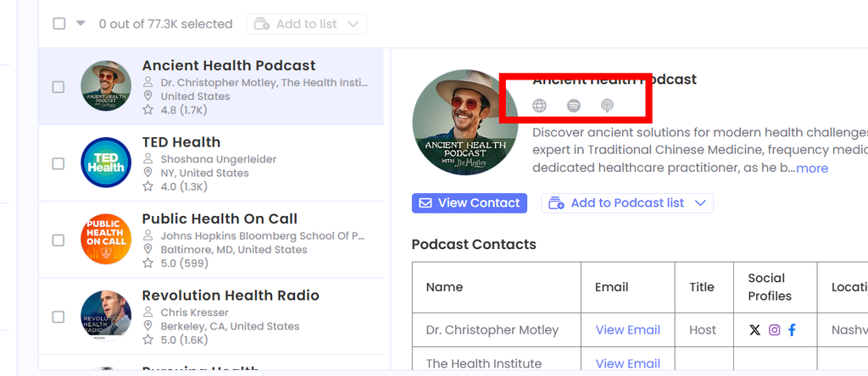Viewport: 868px width, 376px height.
Task: Check the Ancient Health Podcast checkbox
Action: pyautogui.click(x=58, y=87)
